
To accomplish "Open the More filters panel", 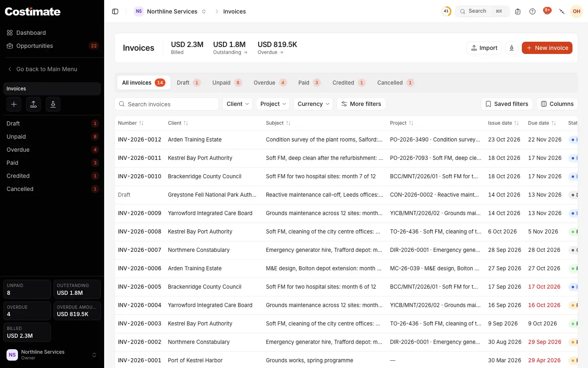I will pyautogui.click(x=361, y=104).
